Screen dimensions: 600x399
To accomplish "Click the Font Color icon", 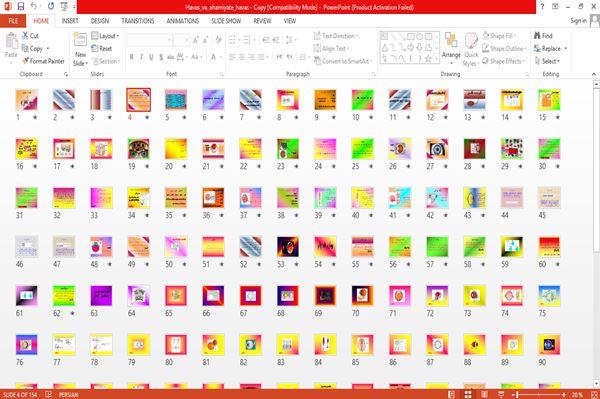I will [214, 57].
